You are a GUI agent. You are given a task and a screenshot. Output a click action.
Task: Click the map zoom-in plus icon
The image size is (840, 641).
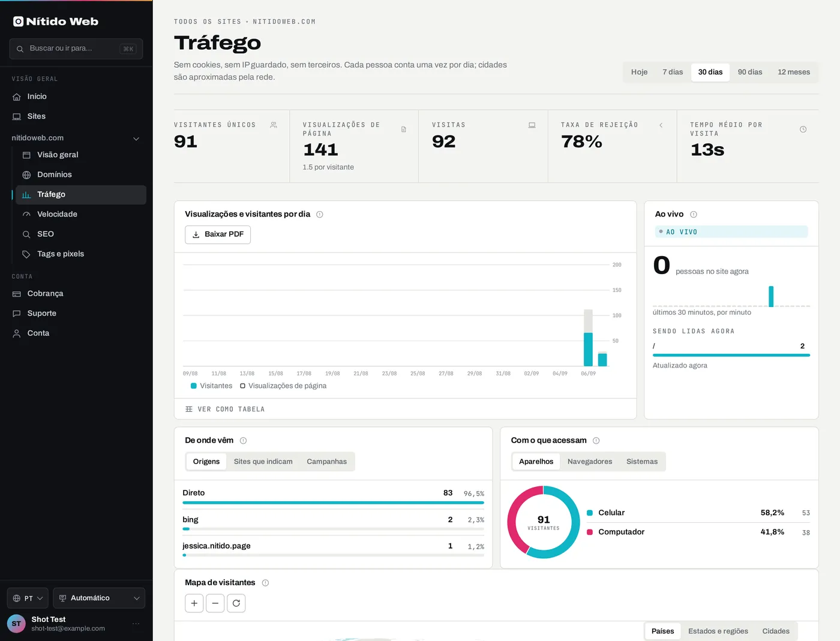[194, 603]
